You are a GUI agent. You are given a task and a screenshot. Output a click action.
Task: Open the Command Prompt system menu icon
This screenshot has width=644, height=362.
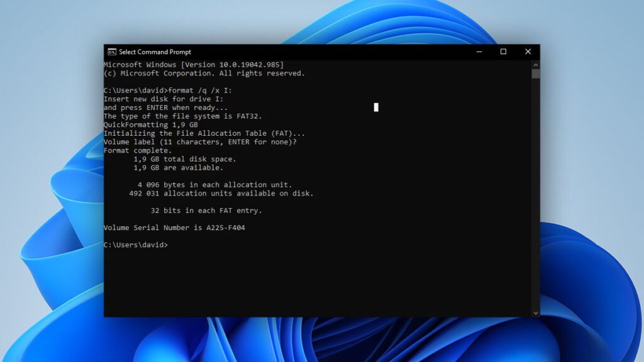111,52
